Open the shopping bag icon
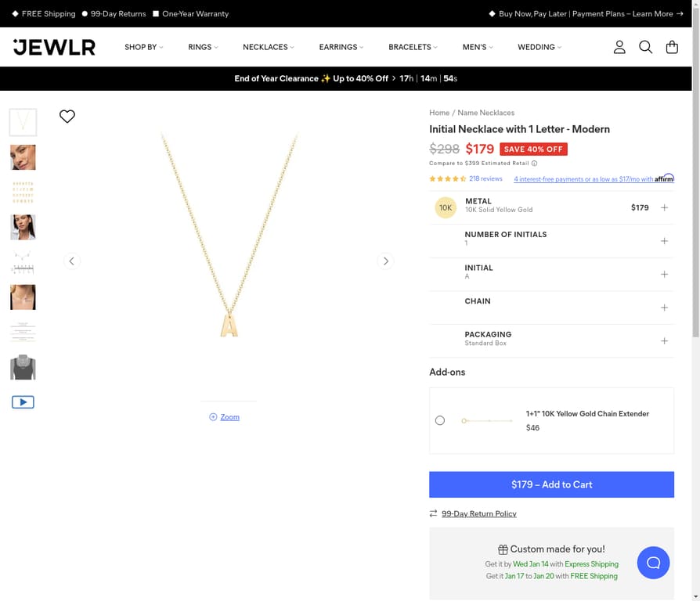 pos(672,47)
